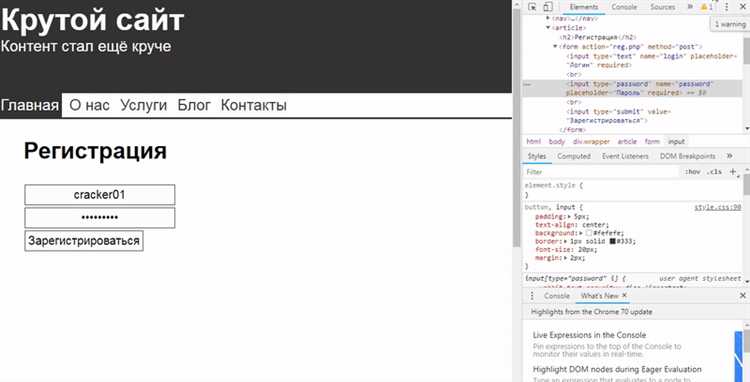Expand padding shorthand property triangle

570,217
